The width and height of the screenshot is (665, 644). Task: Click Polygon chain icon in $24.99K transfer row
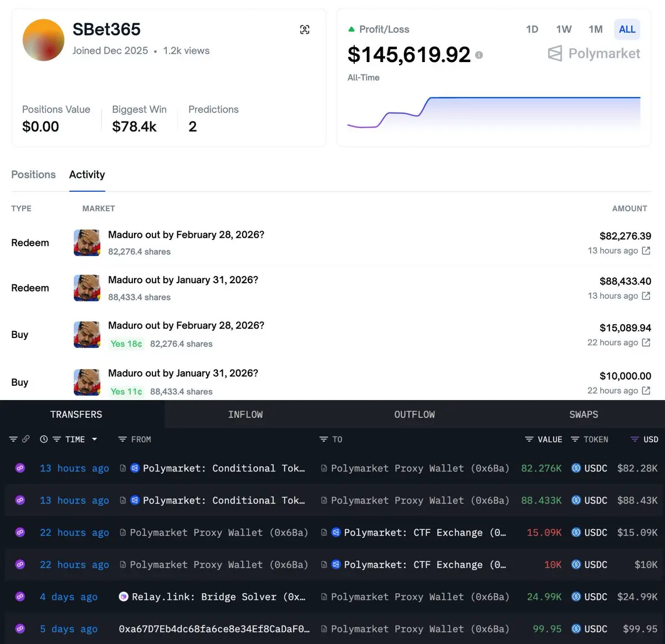pos(20,597)
